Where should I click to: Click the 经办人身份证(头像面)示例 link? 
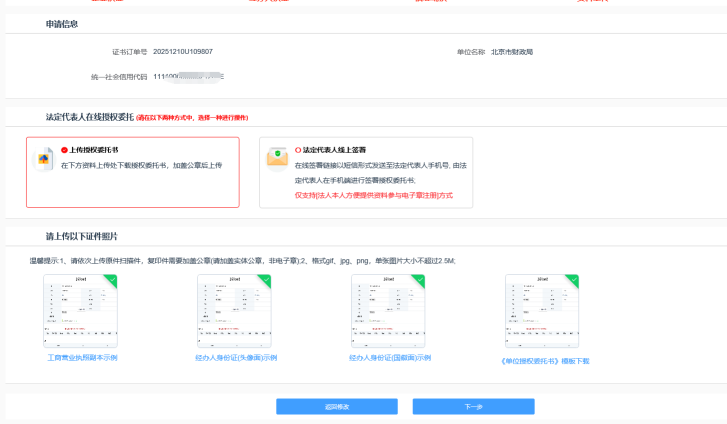click(x=235, y=357)
